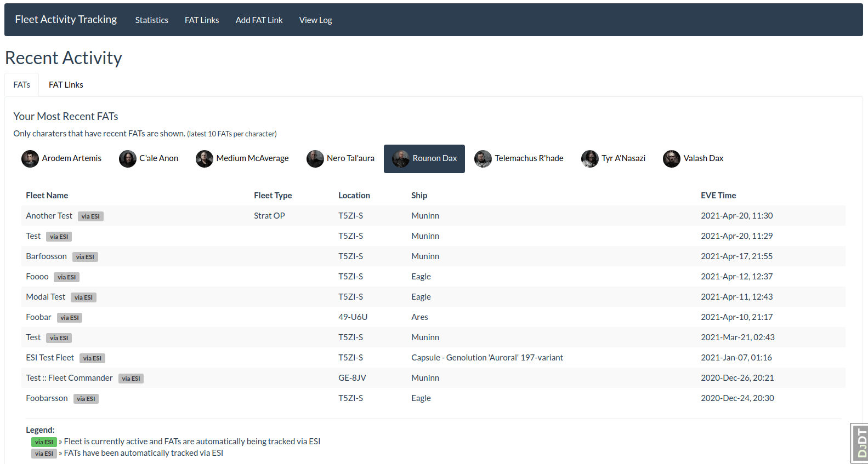Click via ESI badge on Foooo row
Screen dimensions: 868x464
coord(67,277)
